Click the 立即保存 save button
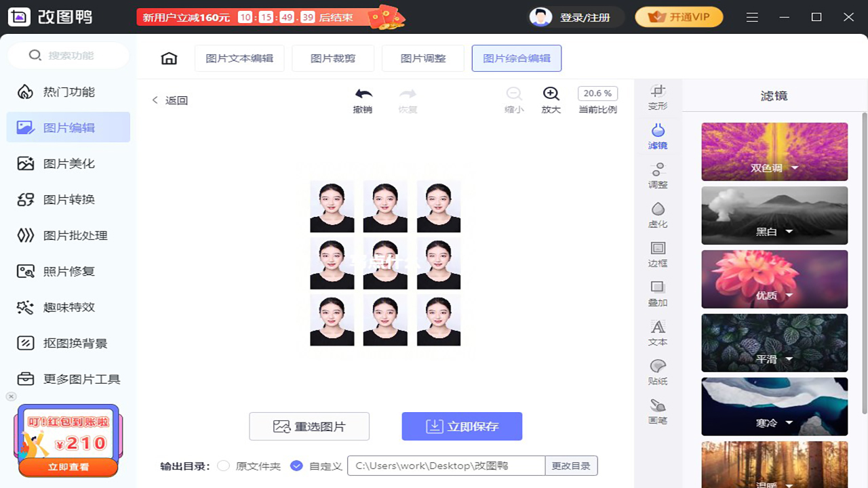Viewport: 868px width, 488px height. click(x=462, y=426)
